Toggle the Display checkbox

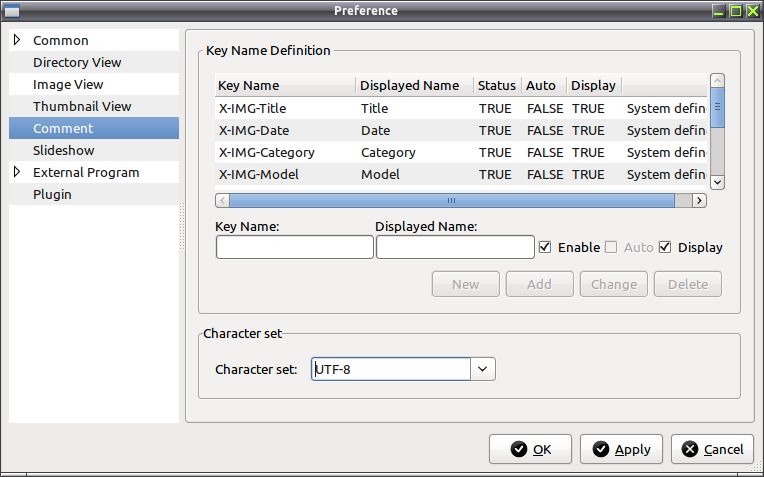(665, 247)
